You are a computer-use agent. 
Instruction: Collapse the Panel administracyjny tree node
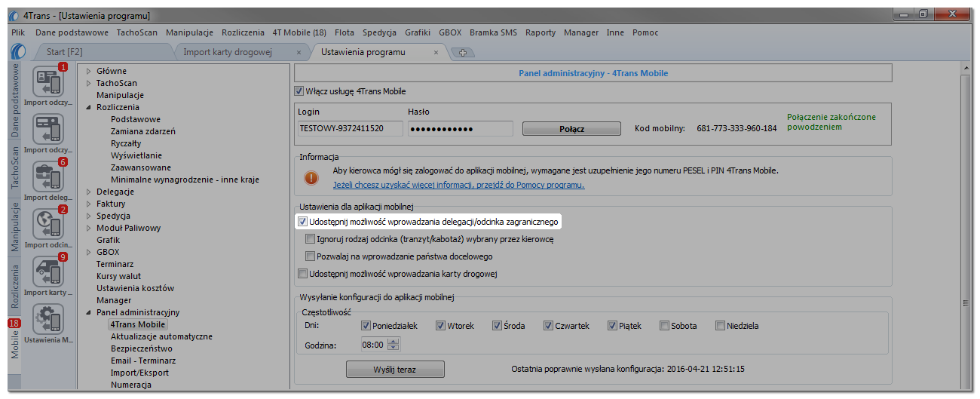89,312
